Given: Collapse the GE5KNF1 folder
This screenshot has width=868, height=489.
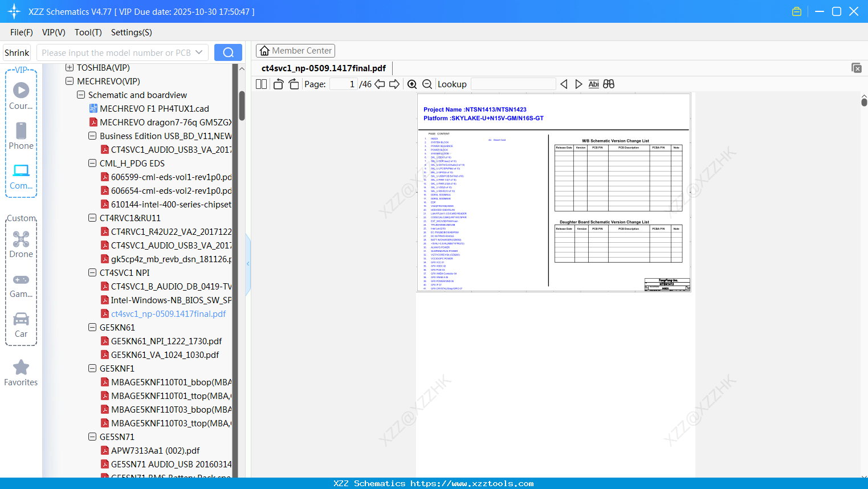Looking at the screenshot, I should click(92, 368).
